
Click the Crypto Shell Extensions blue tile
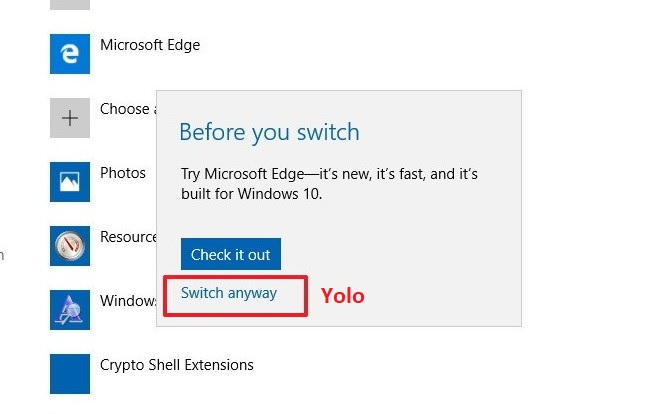70,374
